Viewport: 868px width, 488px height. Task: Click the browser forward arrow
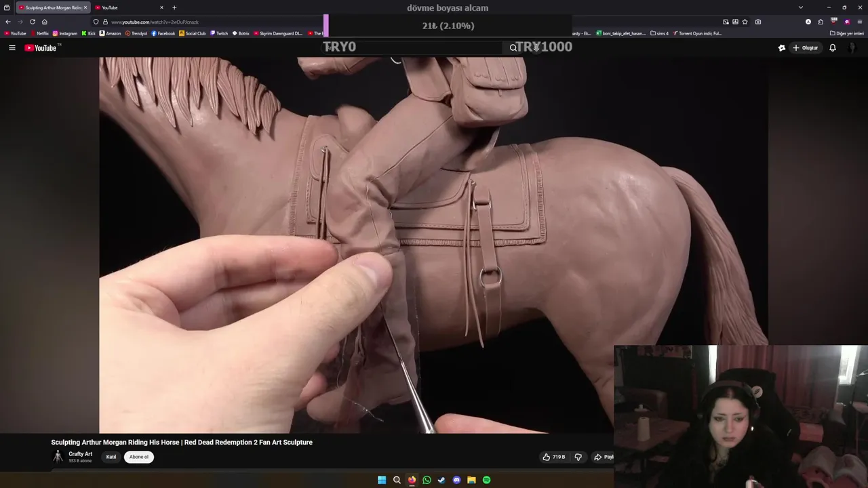pos(20,22)
